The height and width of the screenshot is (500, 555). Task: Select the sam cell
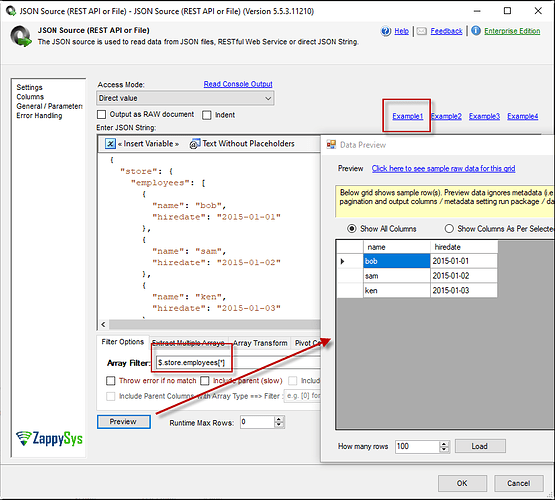click(x=397, y=276)
